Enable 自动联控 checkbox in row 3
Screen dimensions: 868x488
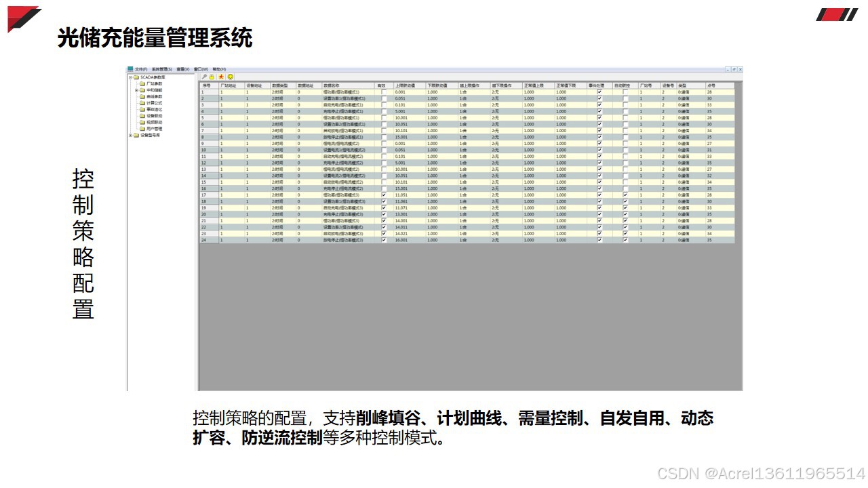click(x=625, y=105)
